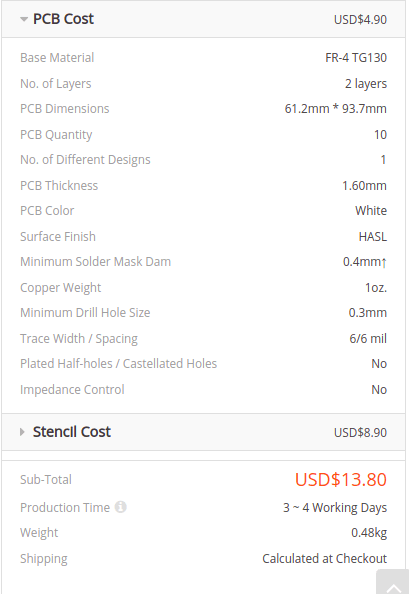Viewport: 409px width, 594px height.
Task: Click the Base Material label
Action: pos(57,58)
